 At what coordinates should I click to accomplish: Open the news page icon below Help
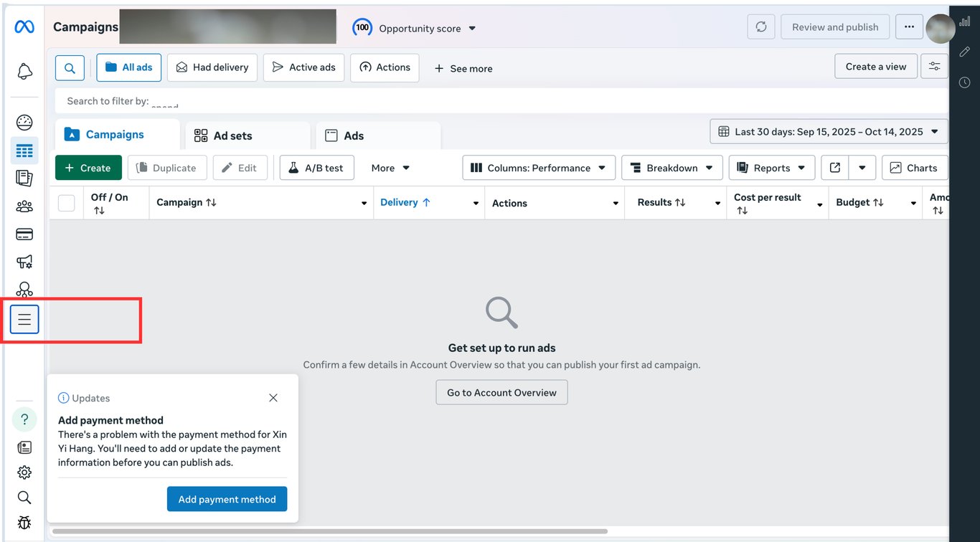coord(24,447)
